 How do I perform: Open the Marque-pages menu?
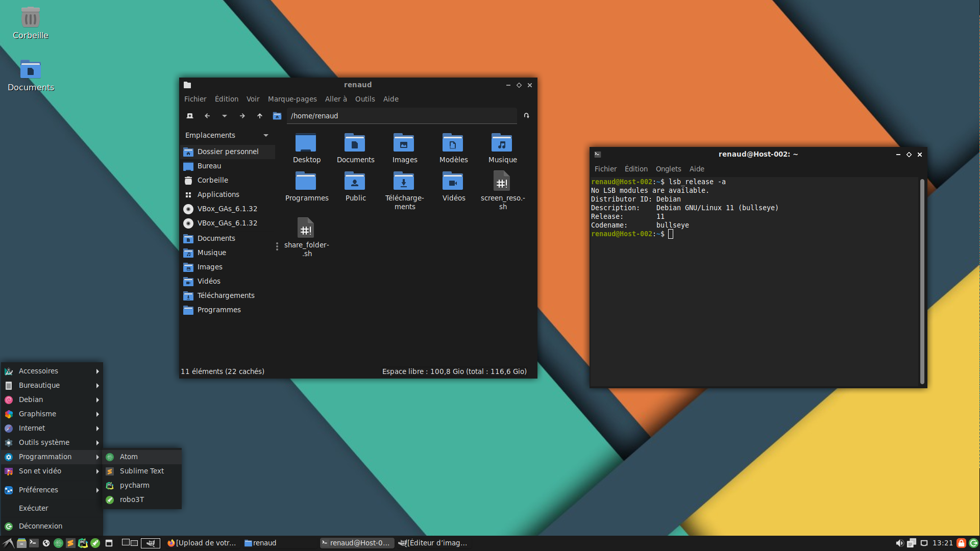click(292, 99)
